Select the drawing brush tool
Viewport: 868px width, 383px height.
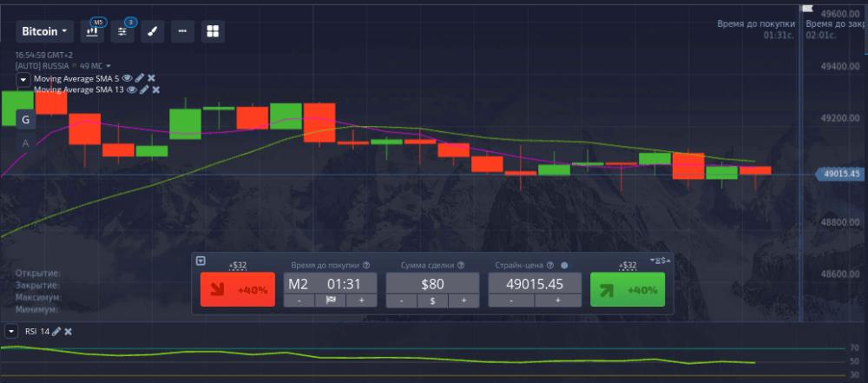click(152, 31)
